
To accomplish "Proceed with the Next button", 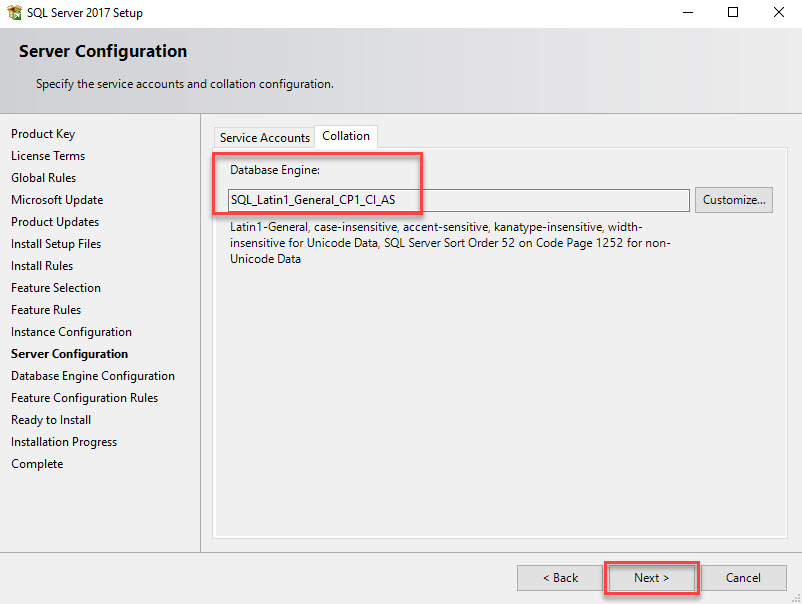I will click(x=651, y=578).
